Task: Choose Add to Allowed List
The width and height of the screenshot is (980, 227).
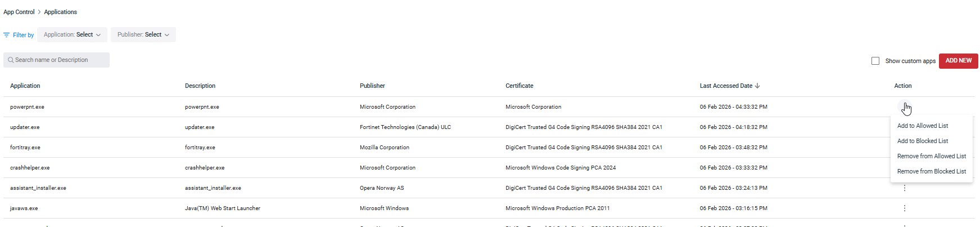Action: pyautogui.click(x=923, y=126)
